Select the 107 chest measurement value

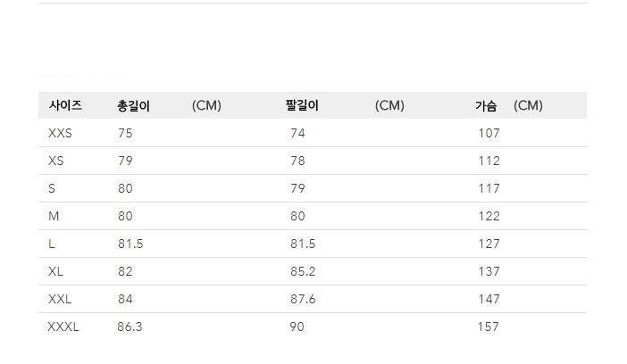(489, 133)
